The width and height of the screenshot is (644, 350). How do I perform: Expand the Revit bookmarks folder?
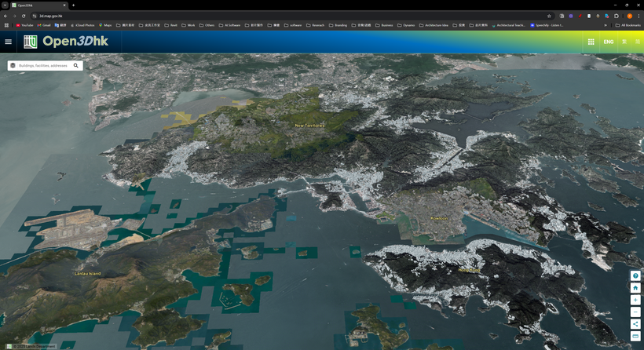[x=171, y=25]
